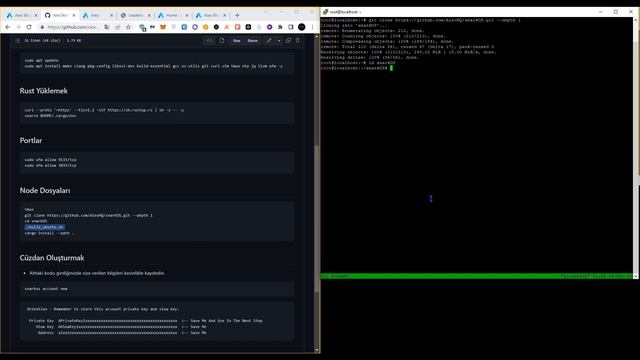
Task: Click the git clone command line on GitHub
Action: [x=88, y=215]
